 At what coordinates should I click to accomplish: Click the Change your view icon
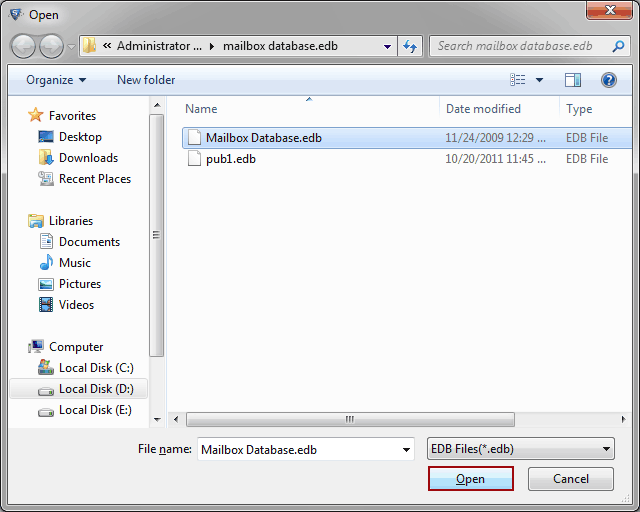518,80
